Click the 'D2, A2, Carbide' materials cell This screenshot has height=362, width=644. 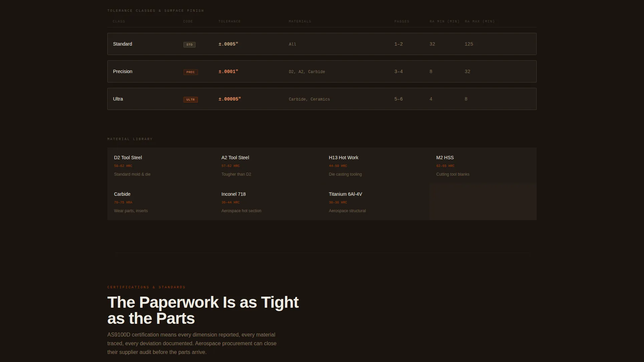tap(307, 72)
